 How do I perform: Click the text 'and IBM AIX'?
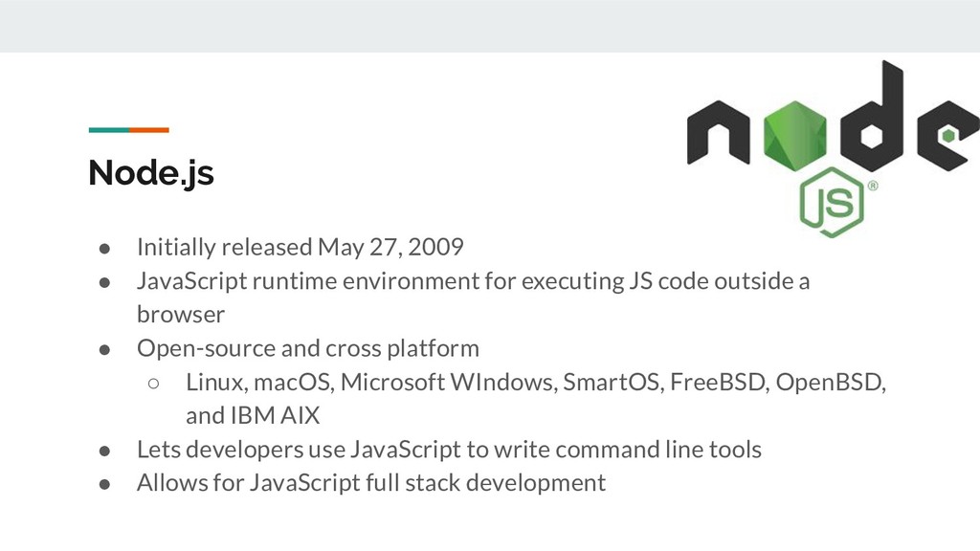pos(253,415)
